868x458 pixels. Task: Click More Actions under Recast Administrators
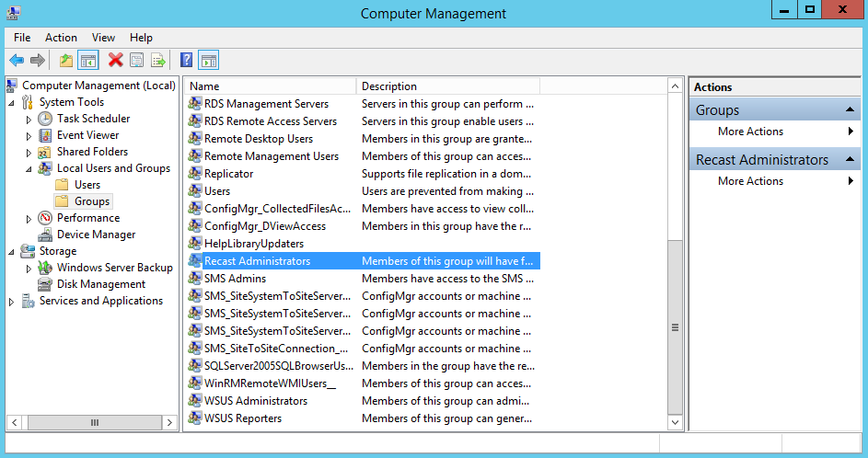(x=750, y=181)
